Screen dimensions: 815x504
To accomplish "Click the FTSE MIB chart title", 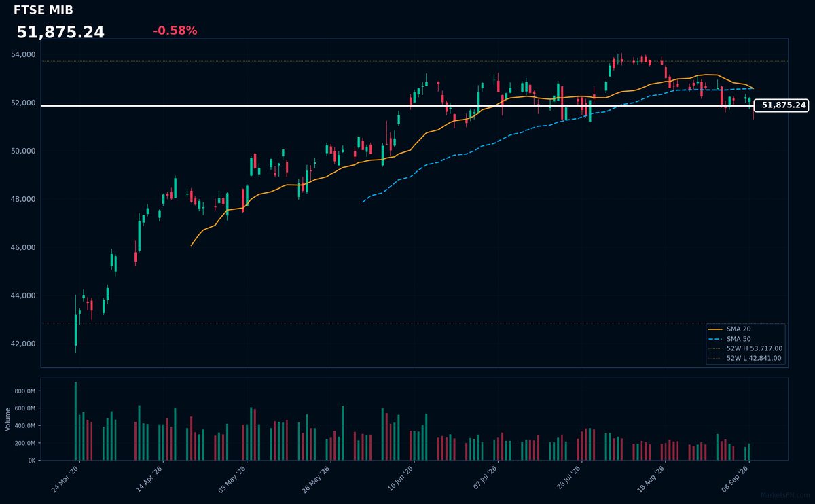I will click(43, 10).
